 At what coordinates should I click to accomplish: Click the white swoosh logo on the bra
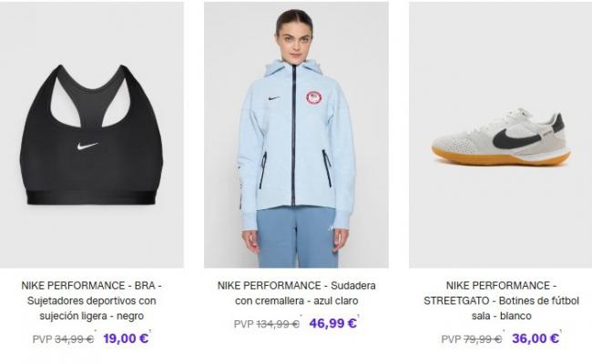click(x=87, y=146)
